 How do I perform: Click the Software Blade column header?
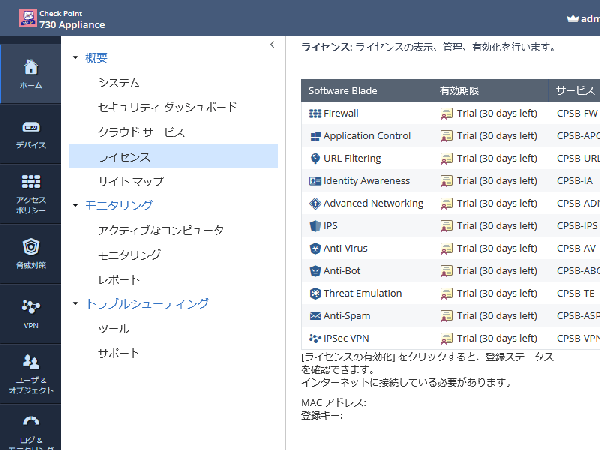(x=343, y=91)
